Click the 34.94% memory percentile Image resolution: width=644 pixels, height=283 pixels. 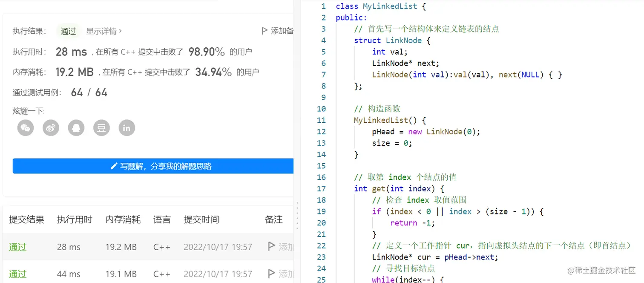click(213, 72)
